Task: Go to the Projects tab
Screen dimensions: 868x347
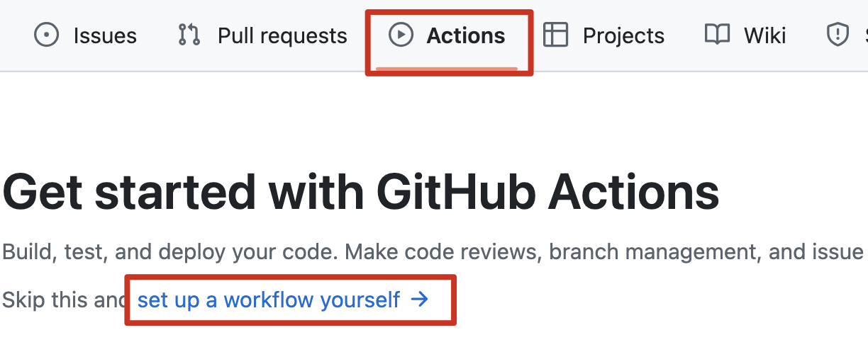Action: [x=623, y=35]
